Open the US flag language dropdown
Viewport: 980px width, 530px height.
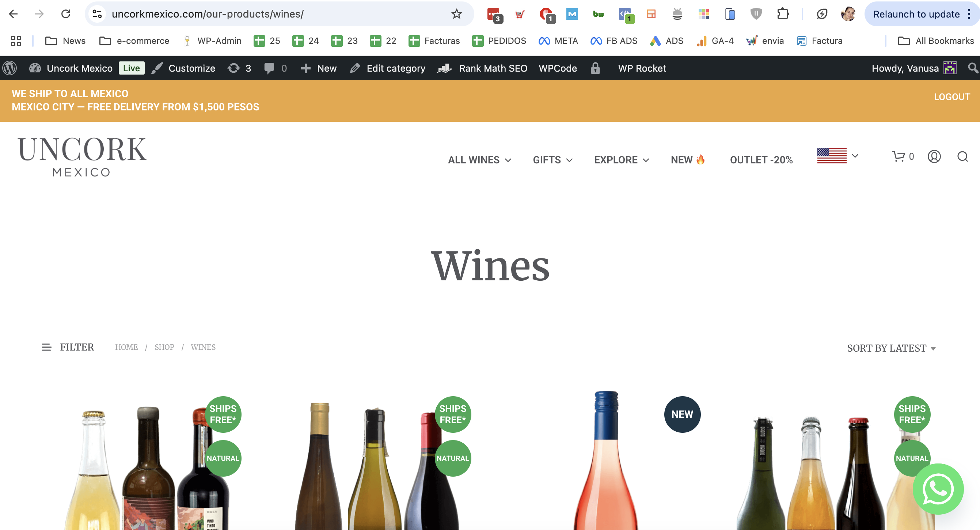pos(838,156)
